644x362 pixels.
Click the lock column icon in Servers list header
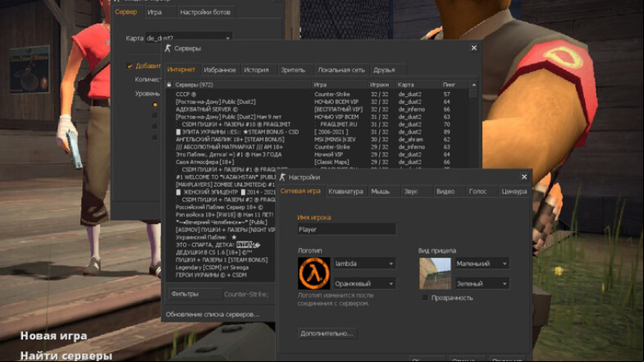(x=169, y=85)
